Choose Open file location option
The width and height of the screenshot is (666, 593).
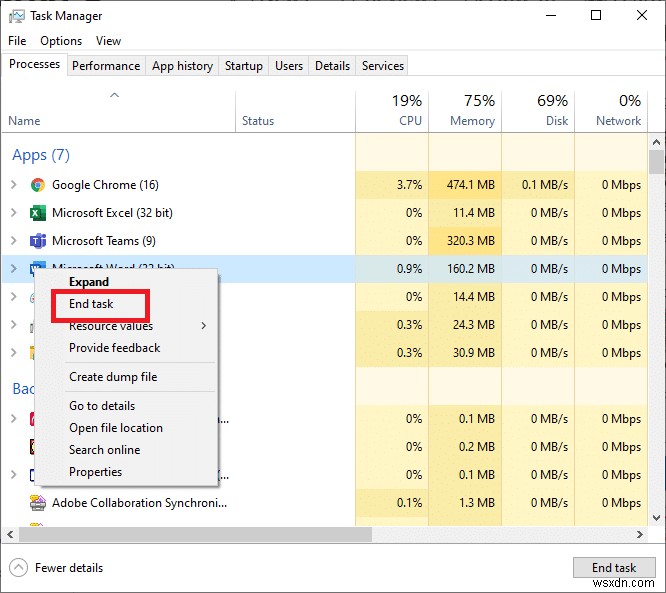click(x=116, y=428)
